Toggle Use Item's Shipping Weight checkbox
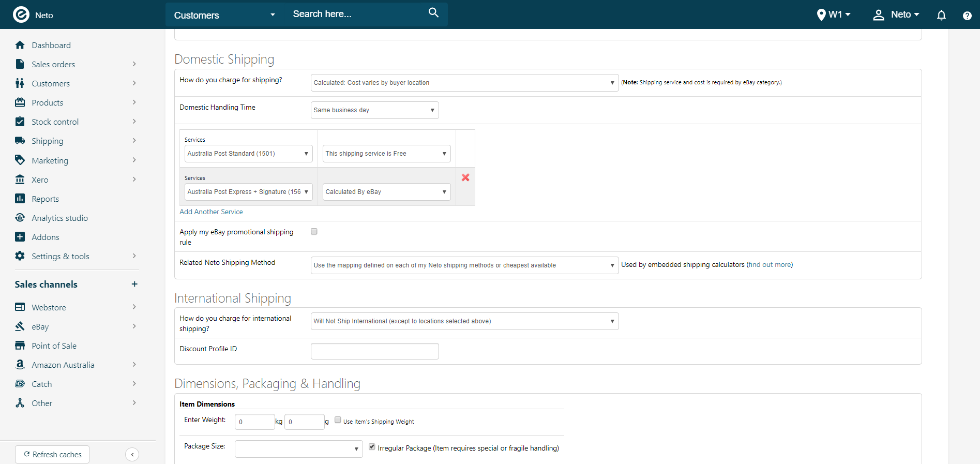Image resolution: width=980 pixels, height=464 pixels. pos(338,420)
